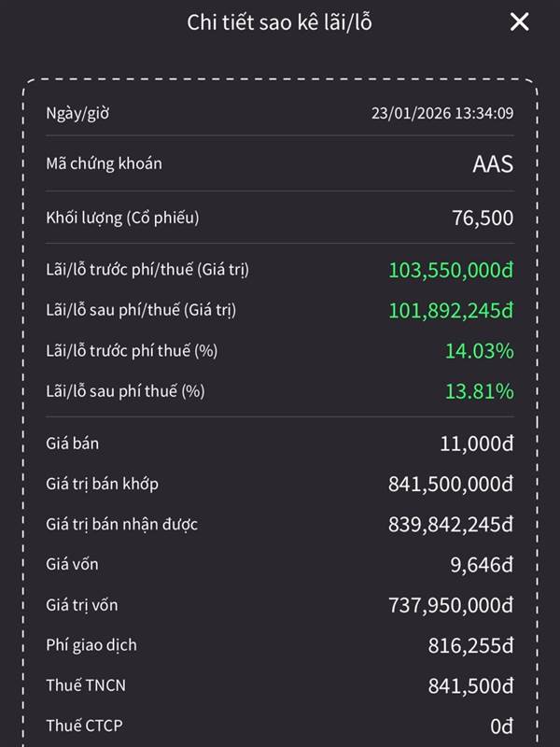Image resolution: width=560 pixels, height=747 pixels.
Task: Click the "Chi tiết sao kê lãi/lỗ" title
Action: pos(280,23)
